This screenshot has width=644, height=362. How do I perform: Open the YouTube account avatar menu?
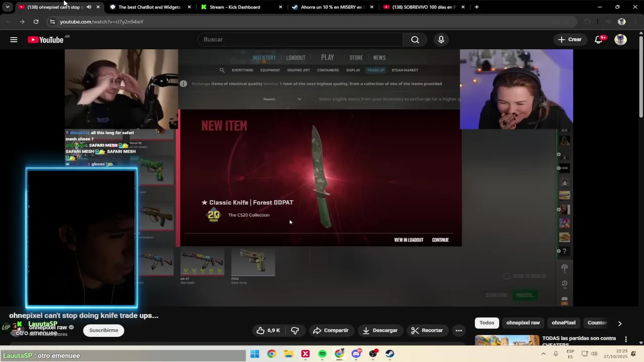(620, 40)
